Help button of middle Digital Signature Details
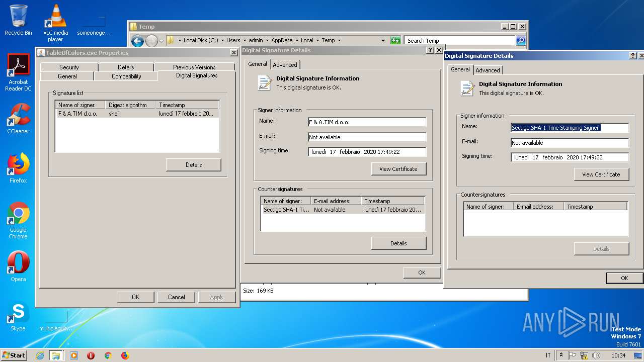 coord(430,50)
